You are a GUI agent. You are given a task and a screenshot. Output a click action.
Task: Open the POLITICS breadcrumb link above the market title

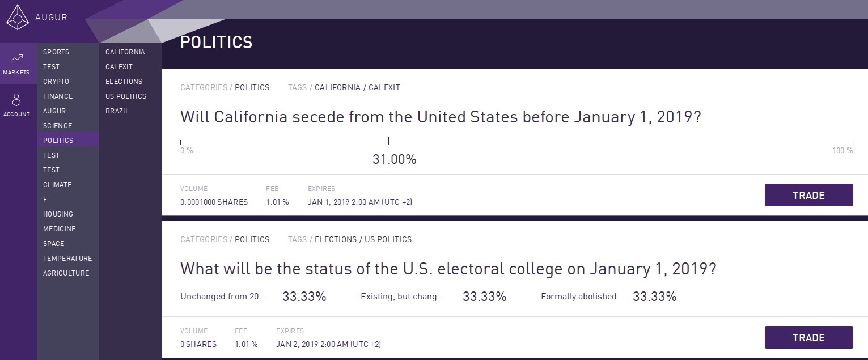(x=252, y=87)
